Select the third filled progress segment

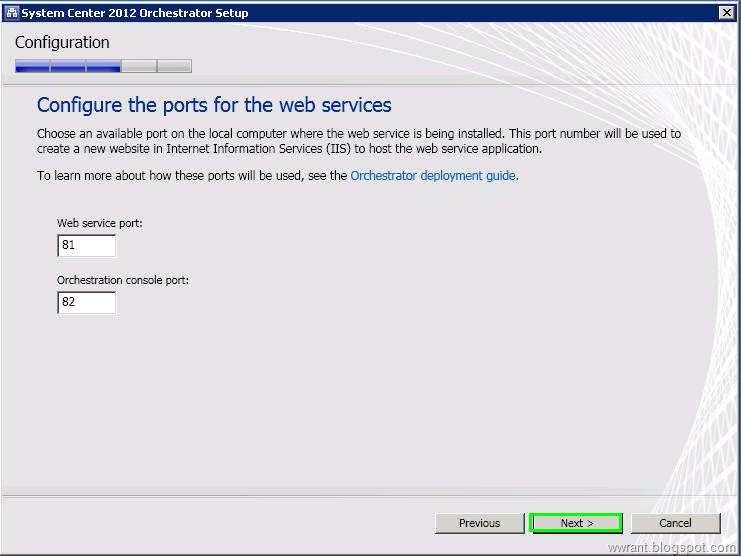[x=103, y=66]
